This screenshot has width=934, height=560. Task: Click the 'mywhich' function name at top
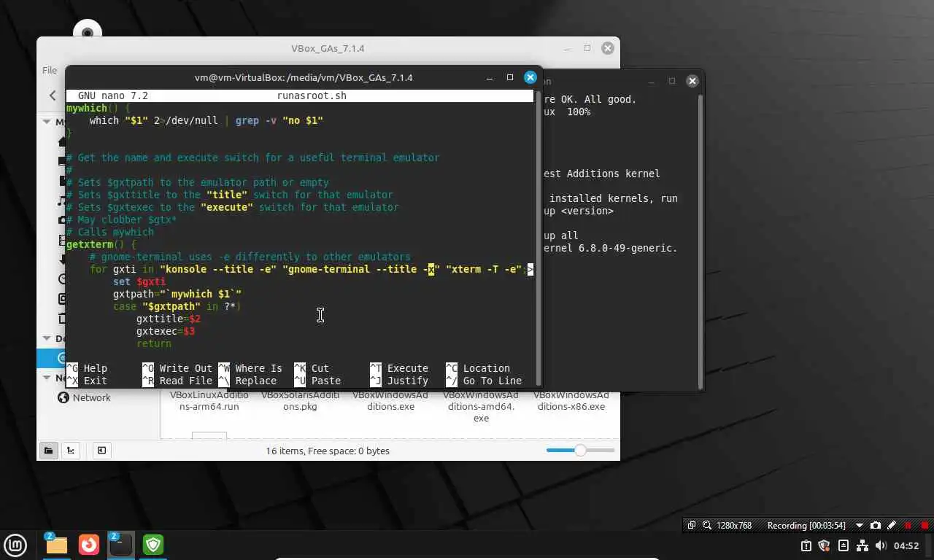[x=87, y=108]
